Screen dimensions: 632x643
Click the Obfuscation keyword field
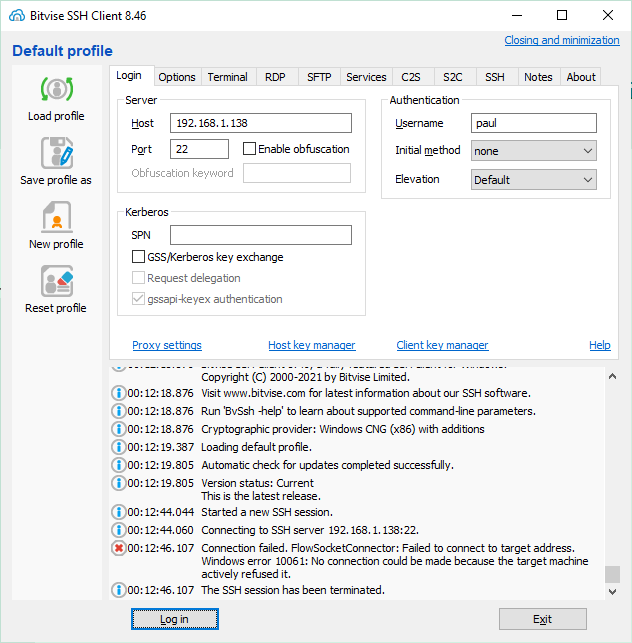tap(297, 173)
